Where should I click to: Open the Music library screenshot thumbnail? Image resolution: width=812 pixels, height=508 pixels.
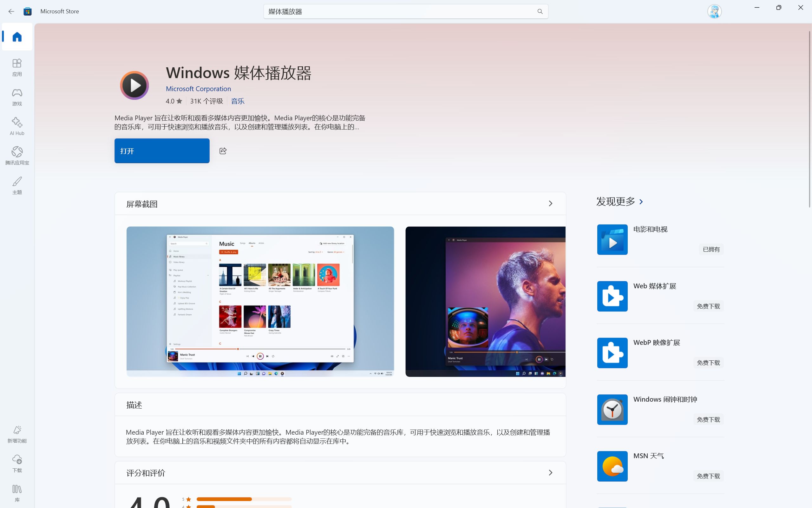click(260, 301)
